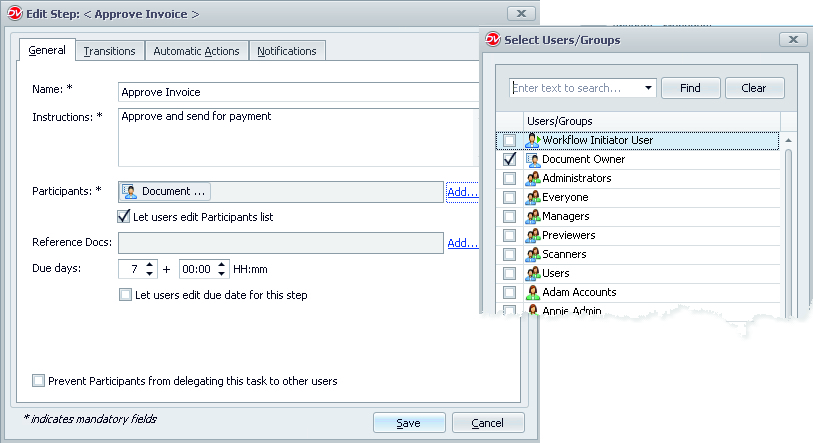Select the 'Document Owner' row text
This screenshot has height=443, width=813.
(x=584, y=159)
